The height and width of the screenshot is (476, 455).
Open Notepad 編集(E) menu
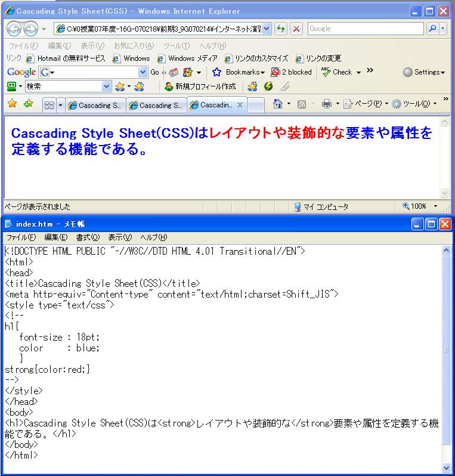[x=56, y=237]
